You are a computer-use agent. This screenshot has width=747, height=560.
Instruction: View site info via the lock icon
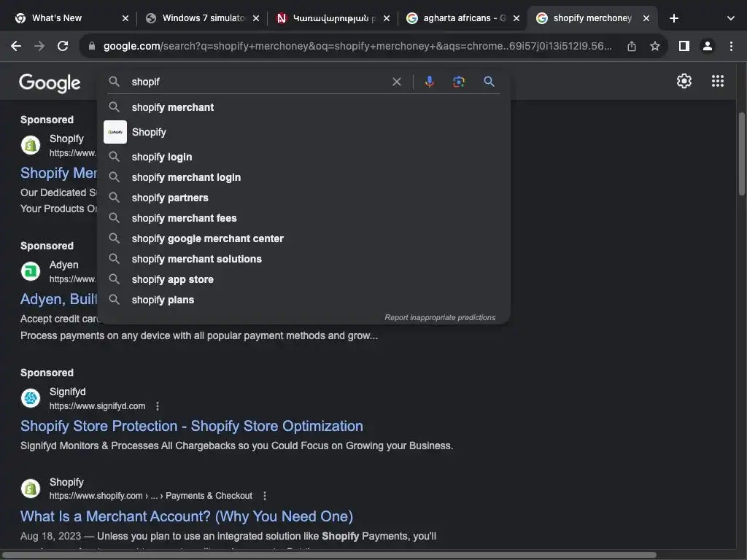point(92,46)
